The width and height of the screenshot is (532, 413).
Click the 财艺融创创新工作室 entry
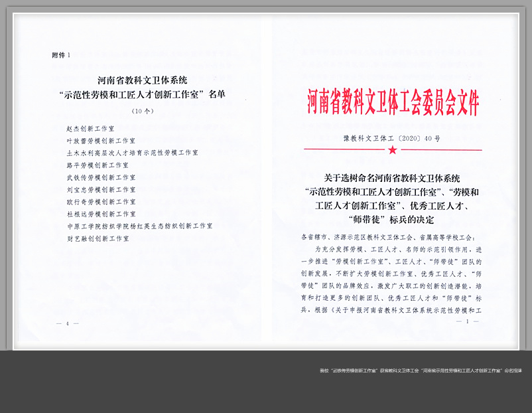[x=98, y=238]
